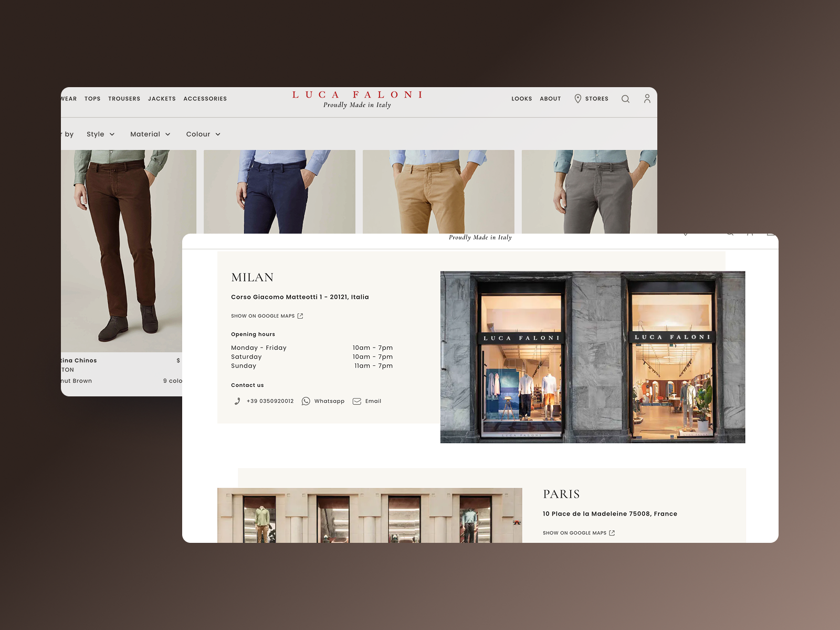
Task: Click the Email envelope icon under Contact us
Action: click(x=358, y=401)
